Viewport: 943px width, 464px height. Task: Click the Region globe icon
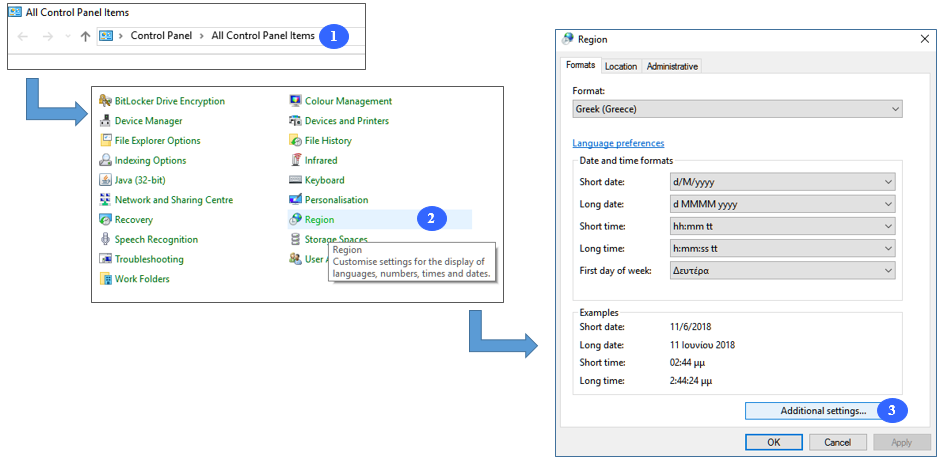pos(295,219)
